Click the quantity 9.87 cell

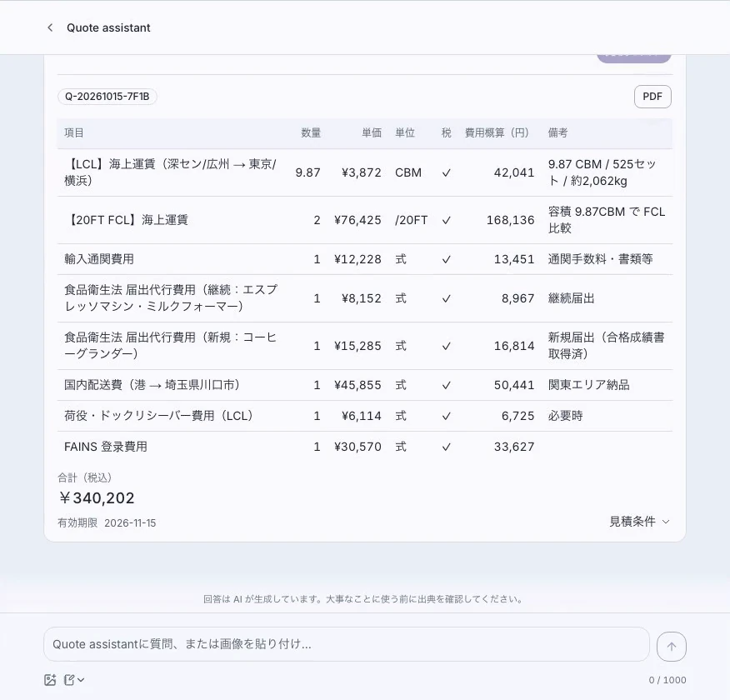pyautogui.click(x=307, y=172)
